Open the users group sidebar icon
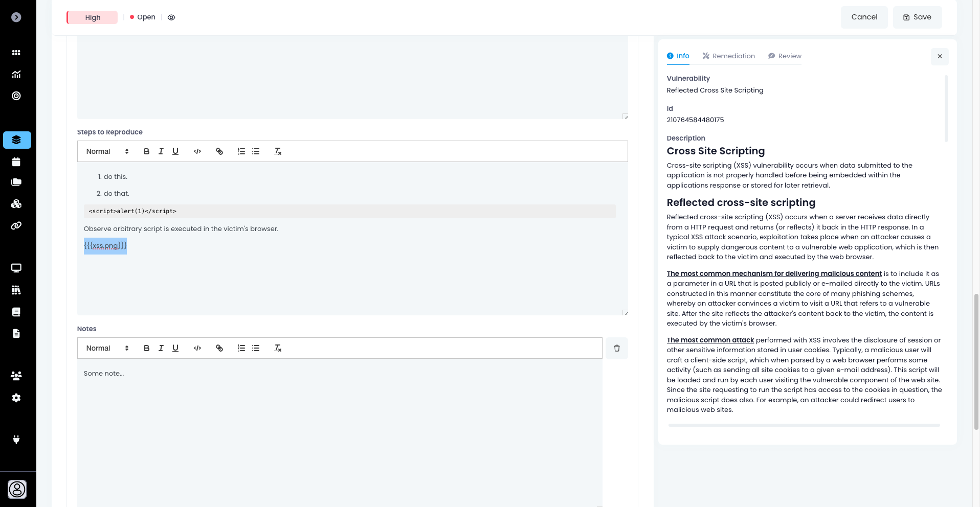Viewport: 980px width, 507px height. click(x=16, y=376)
